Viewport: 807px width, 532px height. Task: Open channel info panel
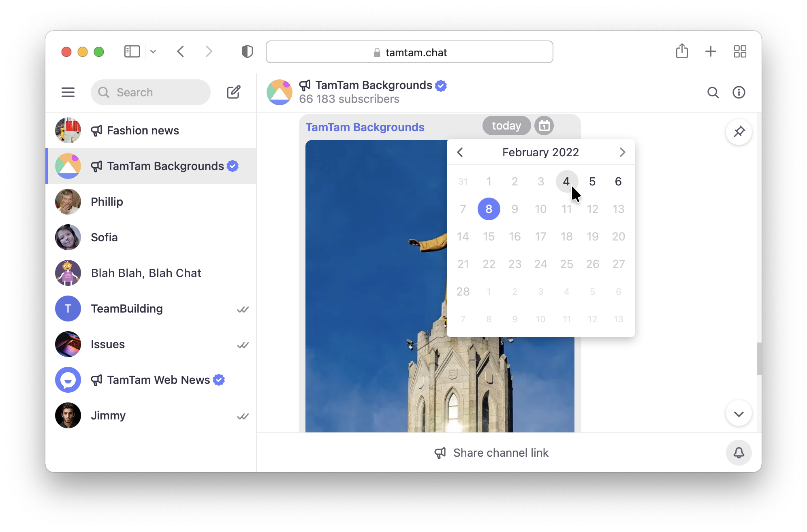point(739,93)
